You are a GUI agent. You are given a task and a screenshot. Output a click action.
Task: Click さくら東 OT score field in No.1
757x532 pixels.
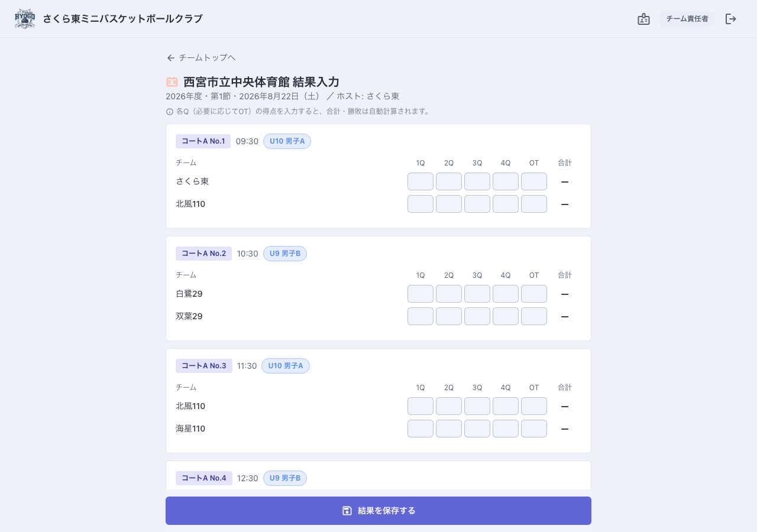tap(534, 181)
